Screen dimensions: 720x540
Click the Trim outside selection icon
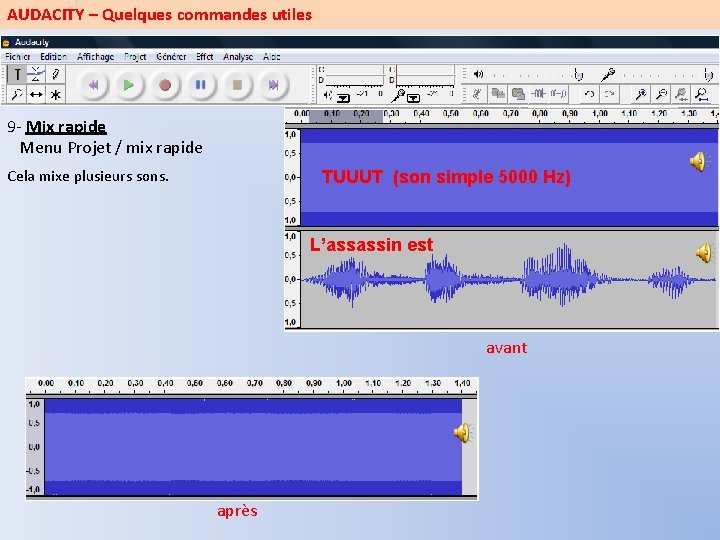538,94
